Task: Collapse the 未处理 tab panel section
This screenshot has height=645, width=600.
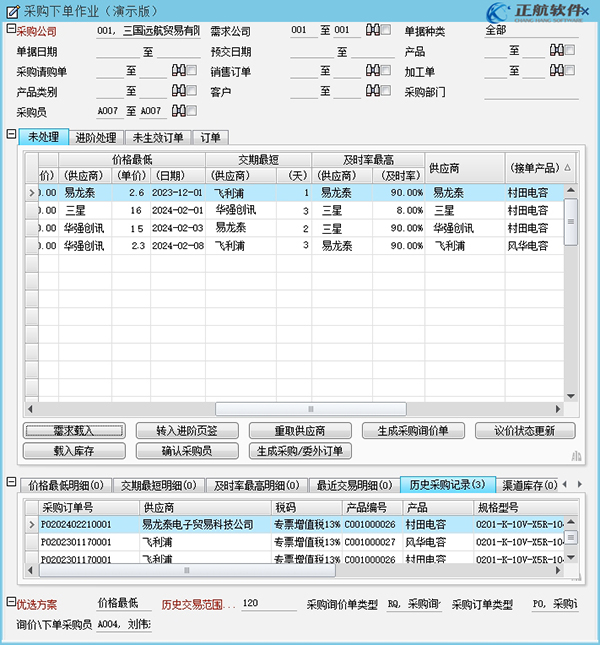Action: (11, 134)
